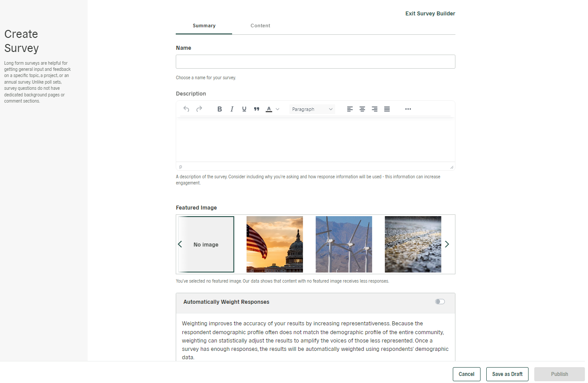The height and width of the screenshot is (383, 588).
Task: Click Save as Draft button
Action: 507,374
